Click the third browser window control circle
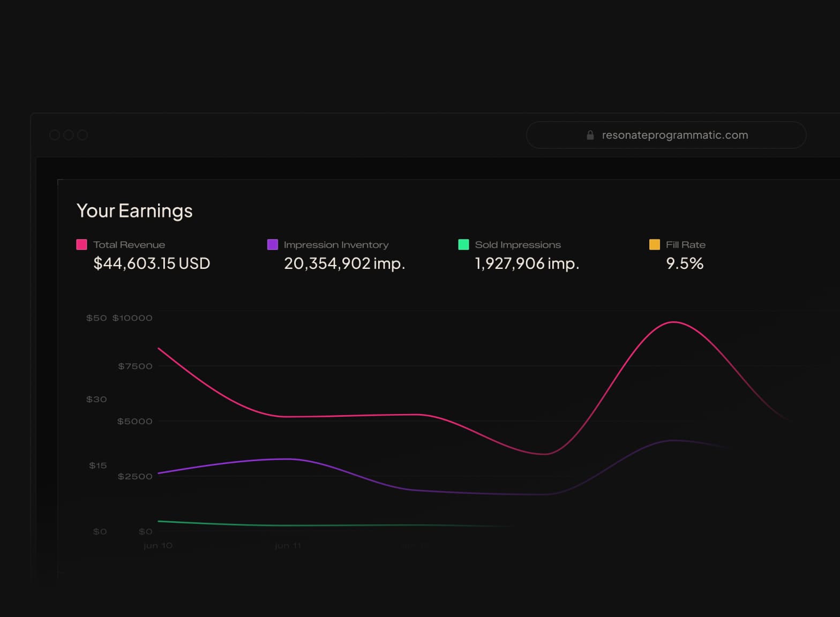Screen dimensions: 840x617 [82, 135]
